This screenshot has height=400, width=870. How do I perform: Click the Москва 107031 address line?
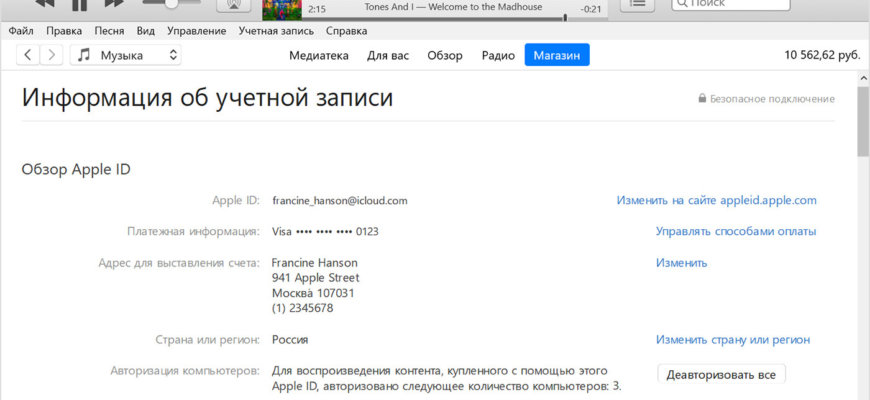(313, 292)
